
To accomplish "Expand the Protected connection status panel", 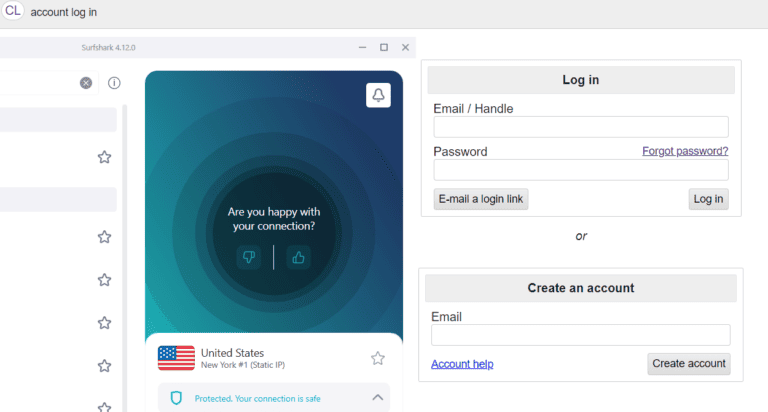I will [x=378, y=397].
